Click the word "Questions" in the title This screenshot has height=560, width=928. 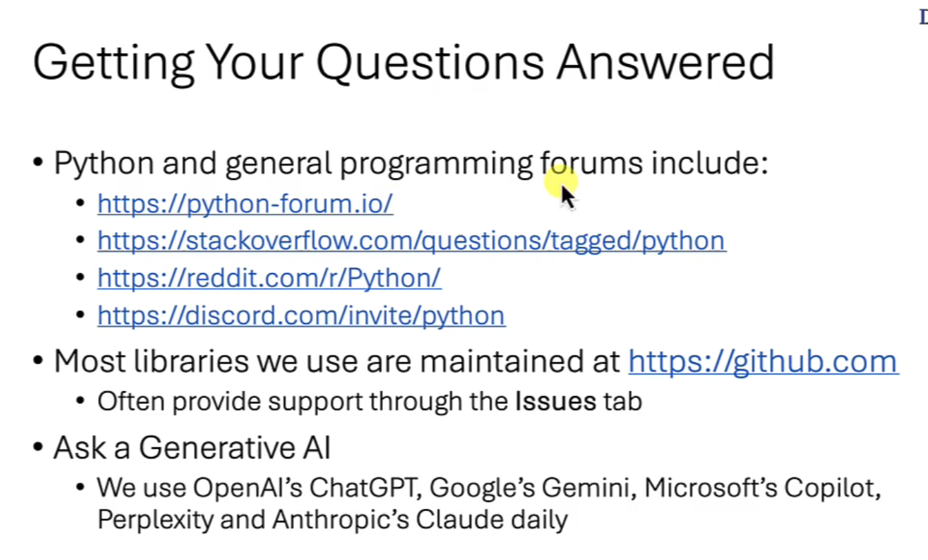click(430, 62)
